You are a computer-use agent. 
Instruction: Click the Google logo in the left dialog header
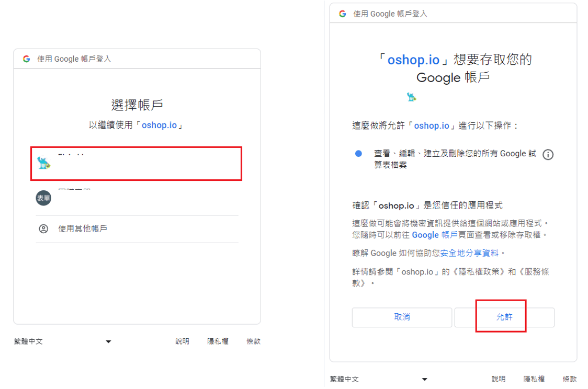coord(26,59)
